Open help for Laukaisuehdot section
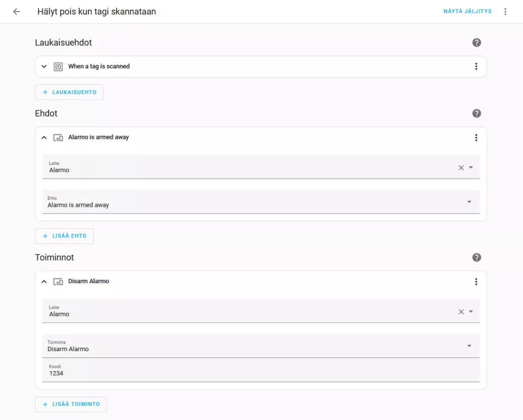523x420 pixels. pos(477,43)
